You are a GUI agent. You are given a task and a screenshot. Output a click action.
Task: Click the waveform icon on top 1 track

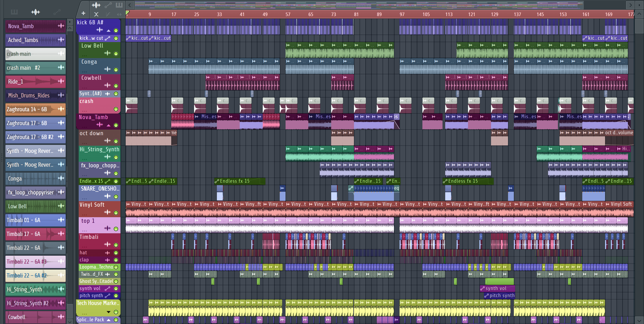tap(108, 228)
